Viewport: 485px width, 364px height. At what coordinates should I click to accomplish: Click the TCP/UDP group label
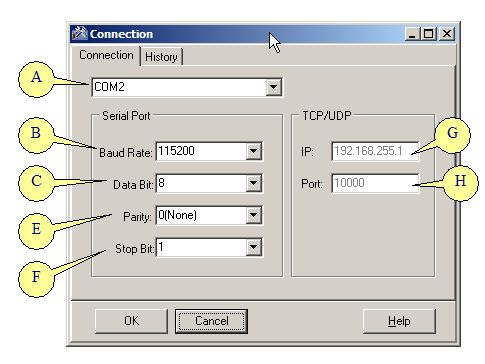327,116
